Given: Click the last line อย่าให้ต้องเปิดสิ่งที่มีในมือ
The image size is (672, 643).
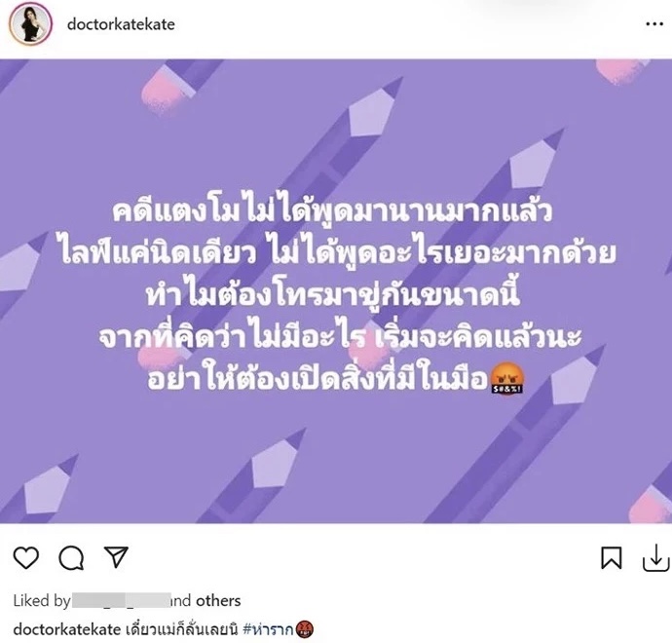Looking at the screenshot, I should [317, 378].
